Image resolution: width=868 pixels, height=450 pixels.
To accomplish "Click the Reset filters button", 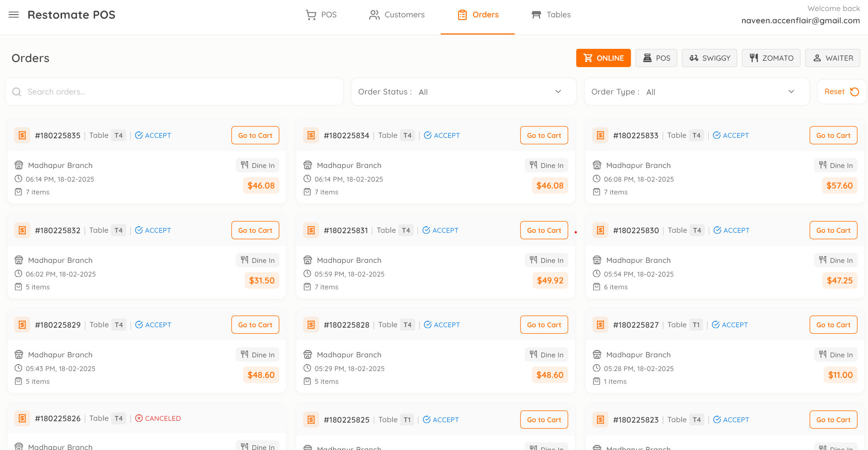I will pyautogui.click(x=842, y=92).
